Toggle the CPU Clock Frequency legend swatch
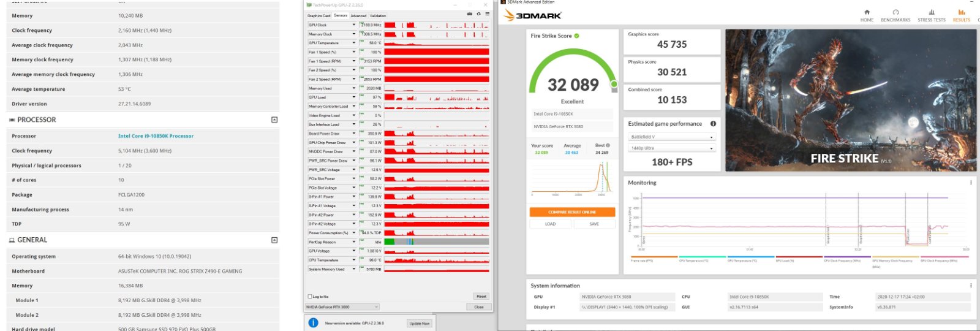This screenshot has width=980, height=331. click(x=847, y=257)
